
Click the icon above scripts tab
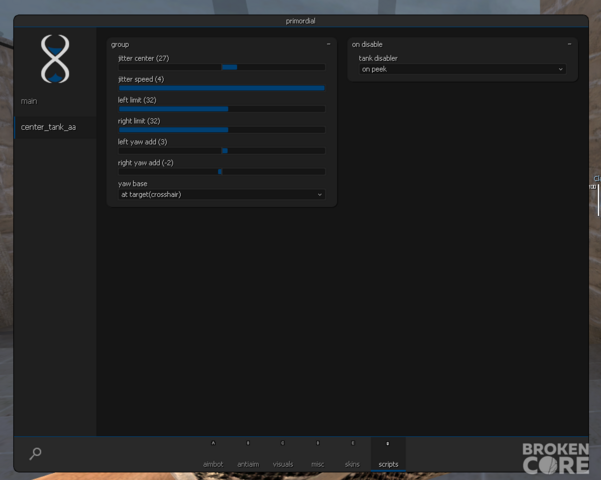point(388,444)
